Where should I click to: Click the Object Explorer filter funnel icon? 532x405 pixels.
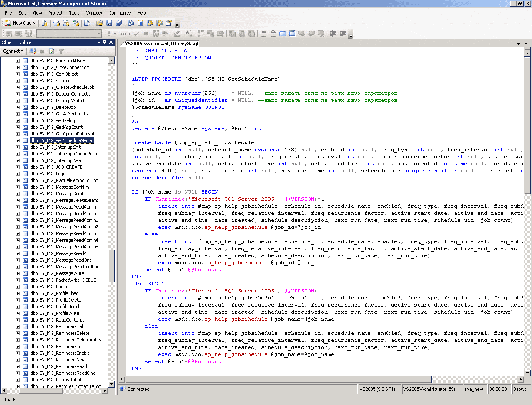(x=61, y=52)
